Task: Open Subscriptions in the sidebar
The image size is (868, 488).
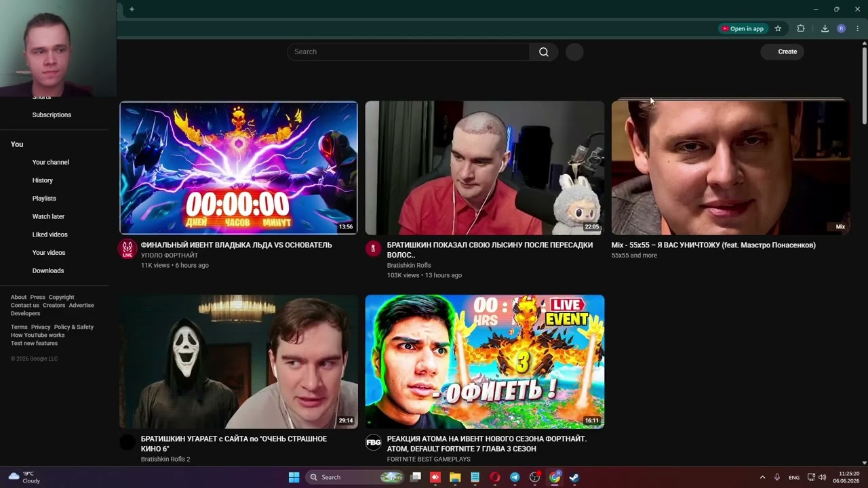Action: point(52,115)
